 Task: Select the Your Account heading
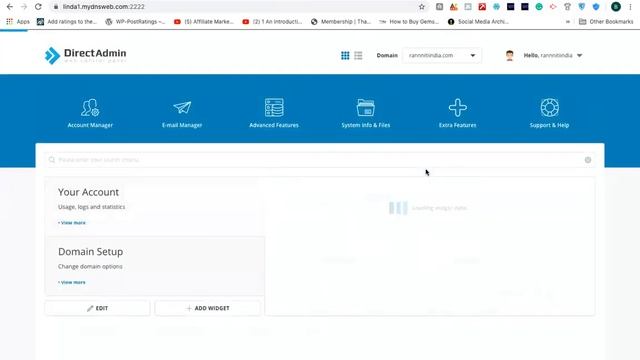pos(88,192)
